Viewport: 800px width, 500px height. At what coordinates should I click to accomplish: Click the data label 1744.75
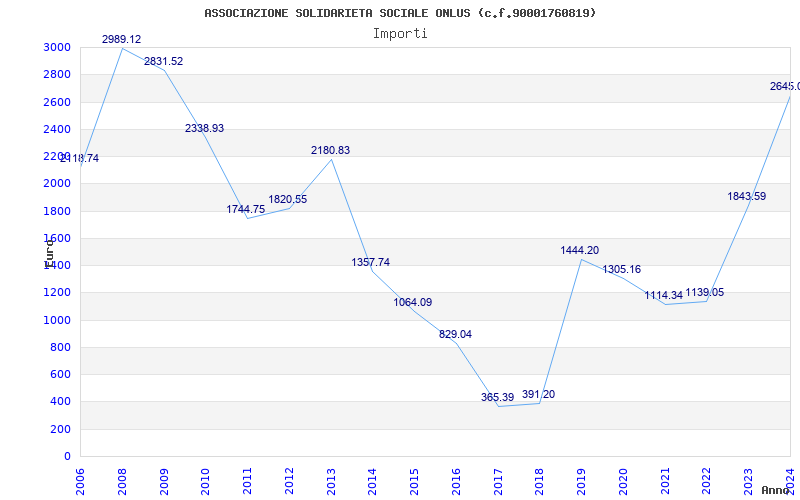tap(246, 209)
